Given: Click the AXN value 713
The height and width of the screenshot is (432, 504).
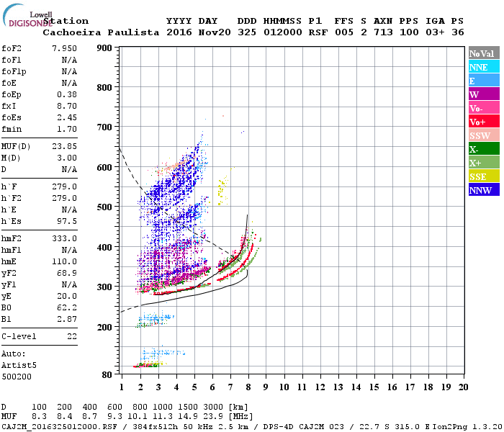Looking at the screenshot, I should (383, 32).
